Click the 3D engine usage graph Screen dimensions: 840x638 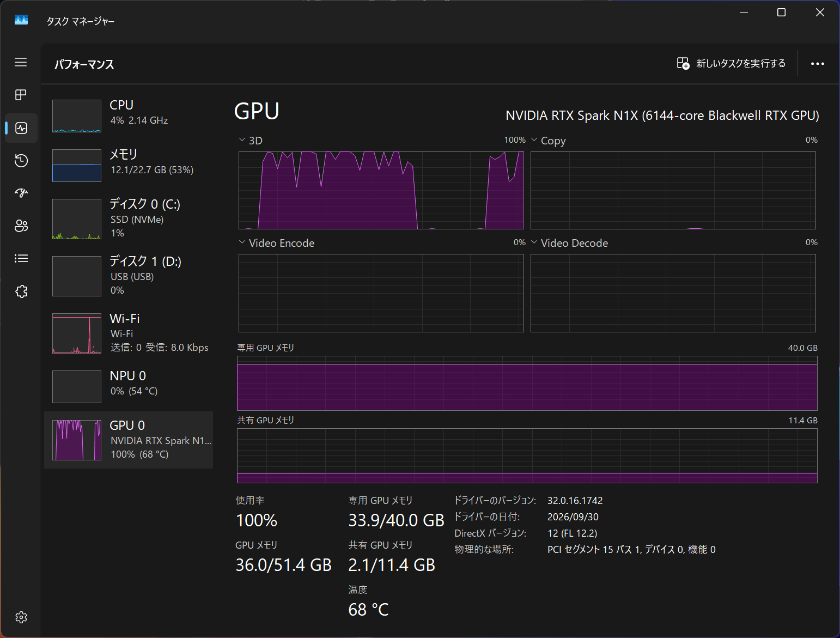pos(381,190)
